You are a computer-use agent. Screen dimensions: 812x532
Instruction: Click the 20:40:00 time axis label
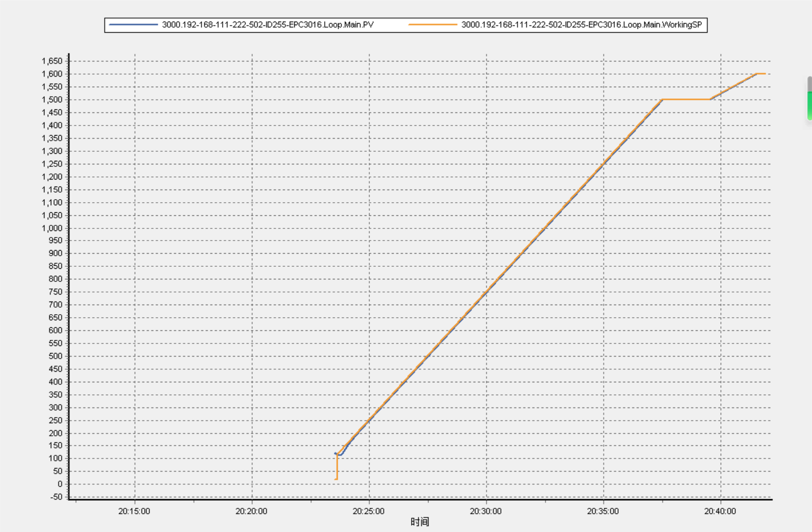(720, 511)
